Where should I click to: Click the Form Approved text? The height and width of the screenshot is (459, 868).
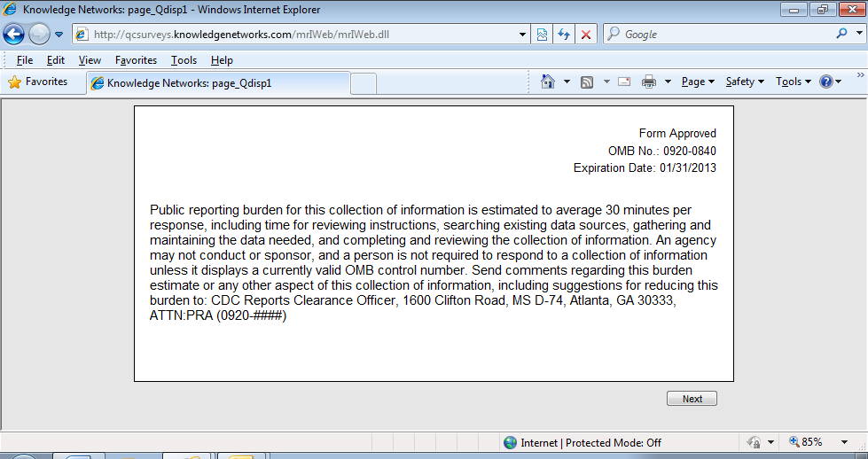(x=677, y=133)
